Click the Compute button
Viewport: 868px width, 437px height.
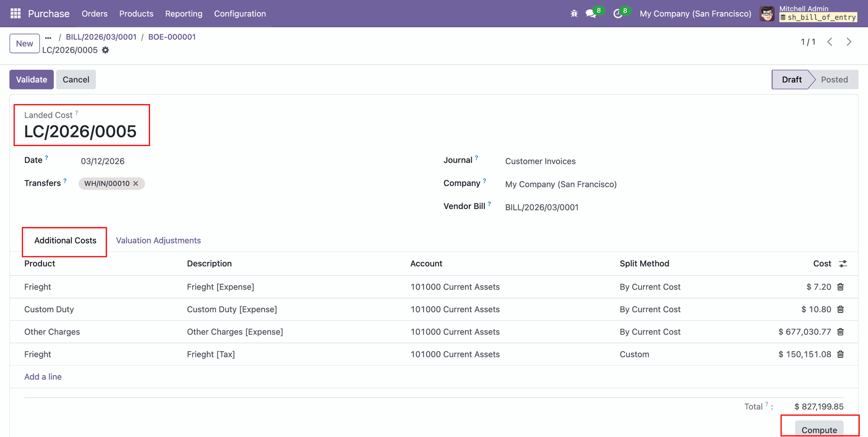[819, 430]
